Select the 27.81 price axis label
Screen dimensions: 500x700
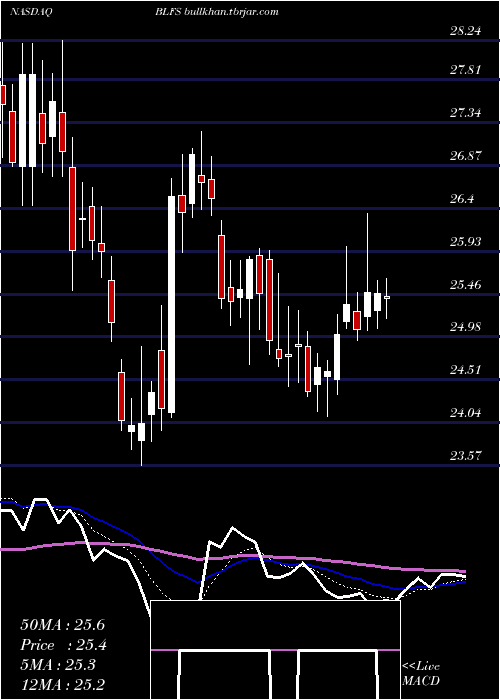tap(465, 69)
